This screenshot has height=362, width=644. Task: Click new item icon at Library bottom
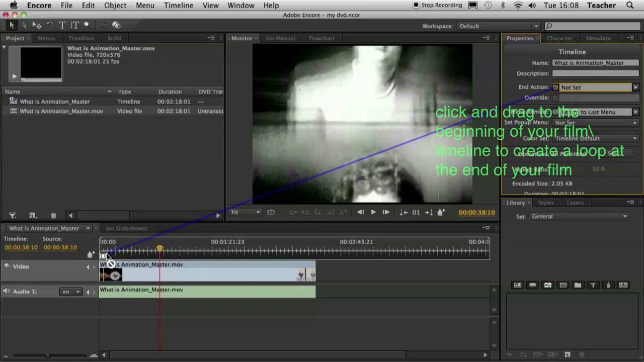coord(567,354)
